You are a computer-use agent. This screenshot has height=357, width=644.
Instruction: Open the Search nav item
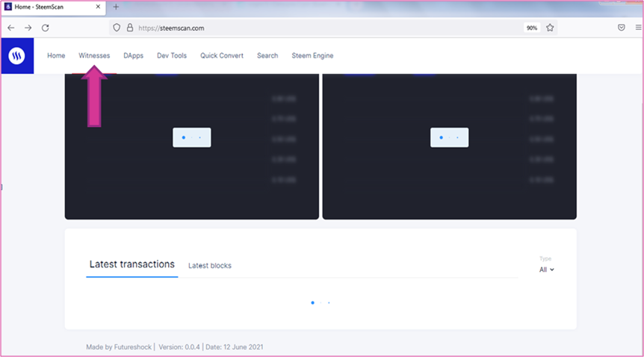click(267, 55)
